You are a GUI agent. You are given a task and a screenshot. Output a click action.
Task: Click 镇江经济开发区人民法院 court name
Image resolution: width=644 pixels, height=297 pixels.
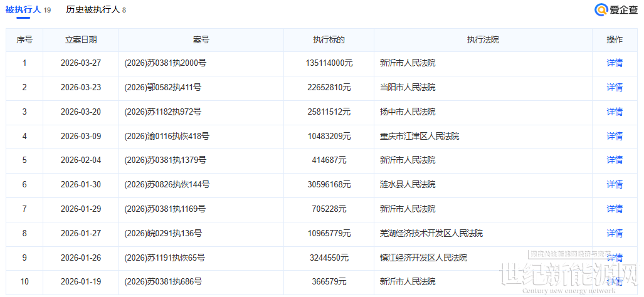[423, 258]
